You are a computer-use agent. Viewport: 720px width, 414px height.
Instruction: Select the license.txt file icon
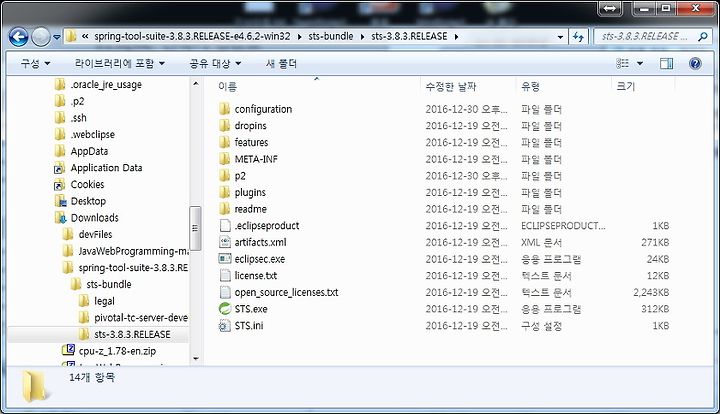(x=225, y=275)
